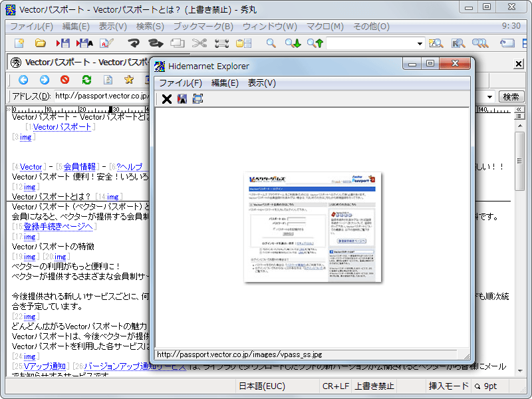
Task: Follow the 登録手続きページへ link
Action: point(58,227)
